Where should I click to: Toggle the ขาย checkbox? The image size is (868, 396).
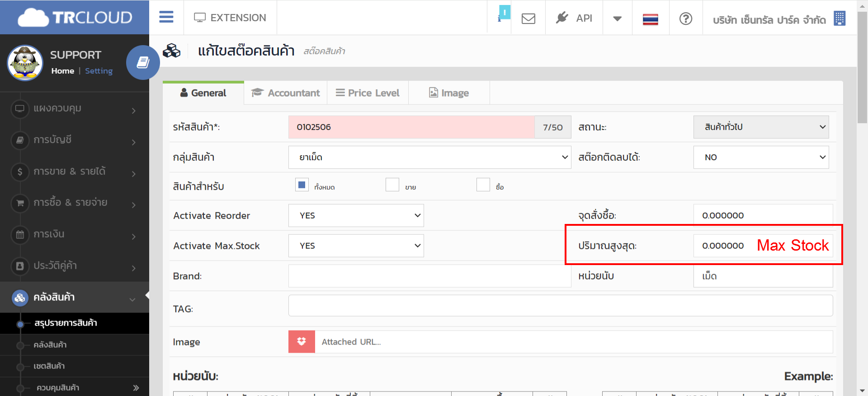coord(392,185)
